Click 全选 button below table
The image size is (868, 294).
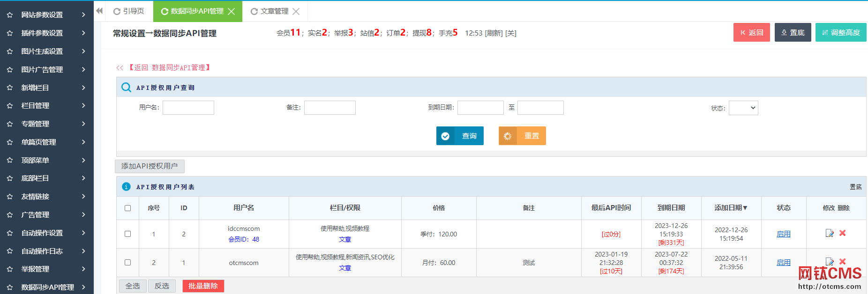pyautogui.click(x=133, y=286)
